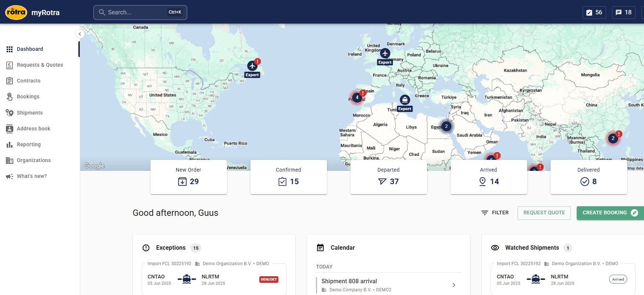Click the Watched Shipments eye icon
Screen dimensions: 644x295
[x=495, y=248]
